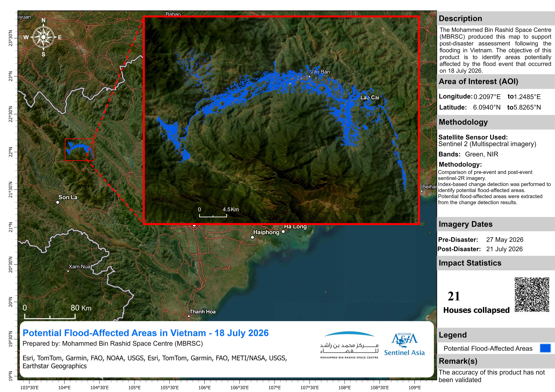The width and height of the screenshot is (555, 392).
Task: Click the "Potential Flood-Affected Areas" legend label
Action: point(488,349)
